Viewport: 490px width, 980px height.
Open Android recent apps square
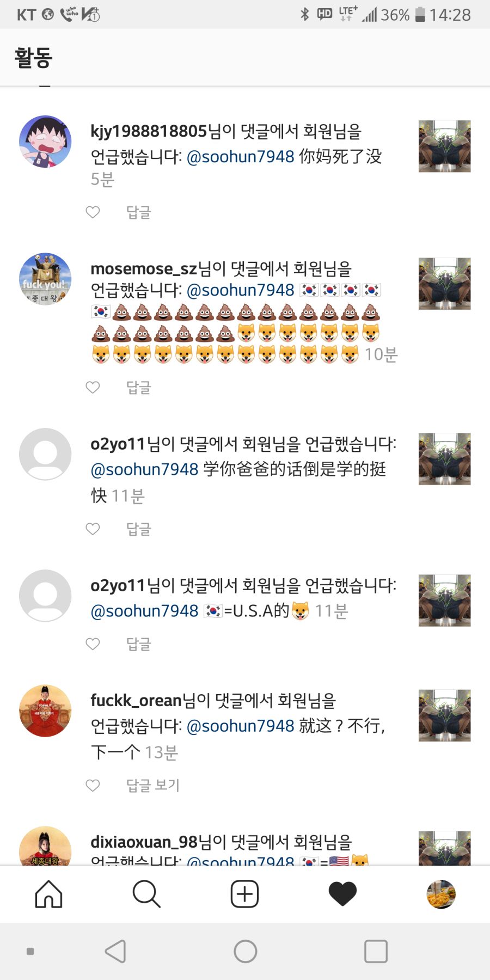[376, 951]
